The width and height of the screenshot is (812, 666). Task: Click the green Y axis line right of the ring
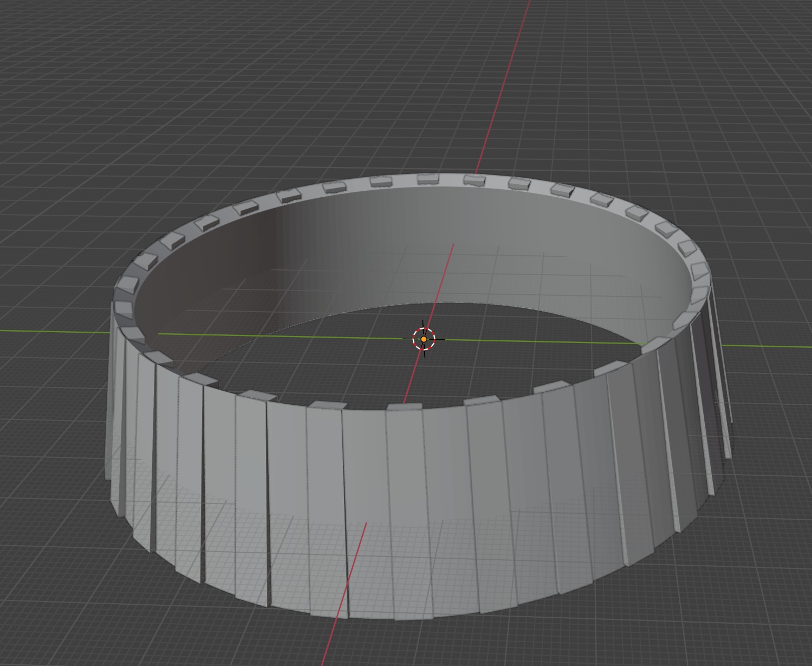(x=766, y=346)
